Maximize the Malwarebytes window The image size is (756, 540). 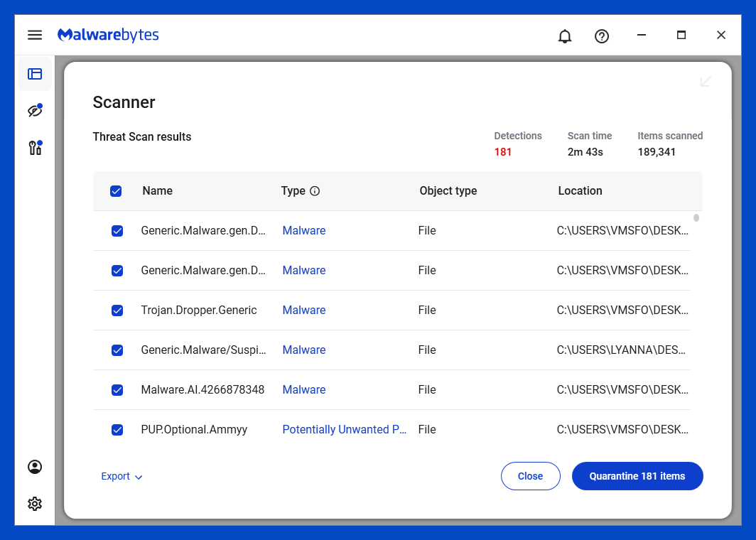(x=681, y=35)
